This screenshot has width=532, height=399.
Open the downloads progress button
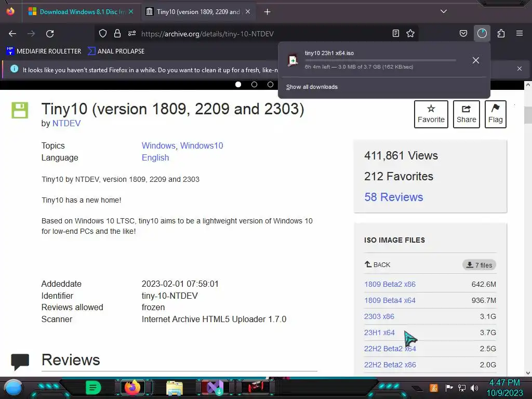coord(482,33)
